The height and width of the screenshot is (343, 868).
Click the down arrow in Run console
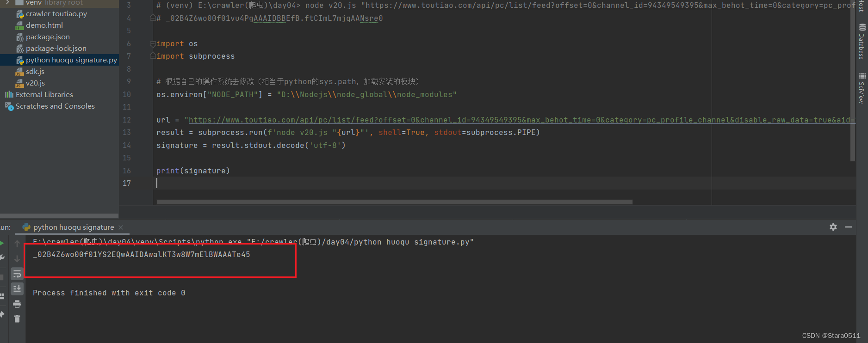pos(17,258)
